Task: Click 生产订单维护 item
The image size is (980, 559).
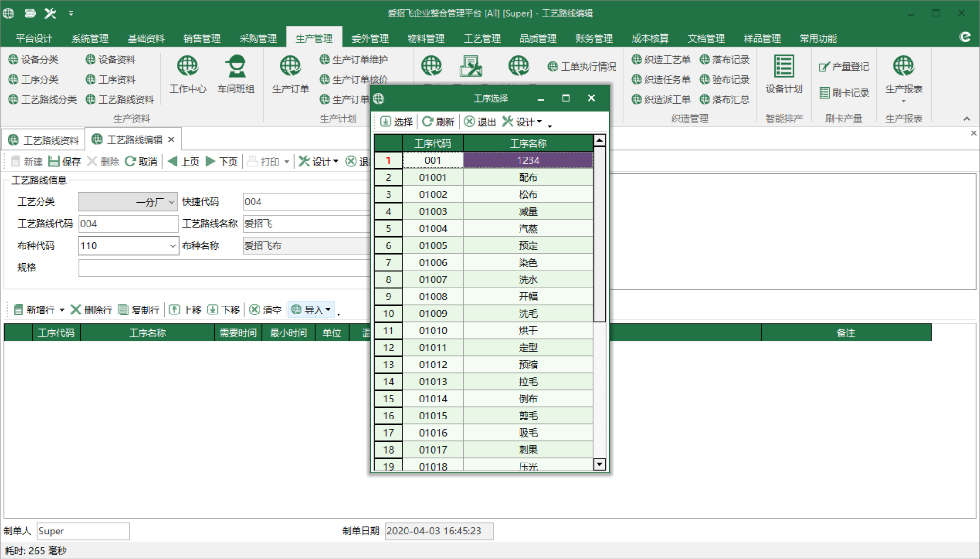Action: pyautogui.click(x=354, y=60)
